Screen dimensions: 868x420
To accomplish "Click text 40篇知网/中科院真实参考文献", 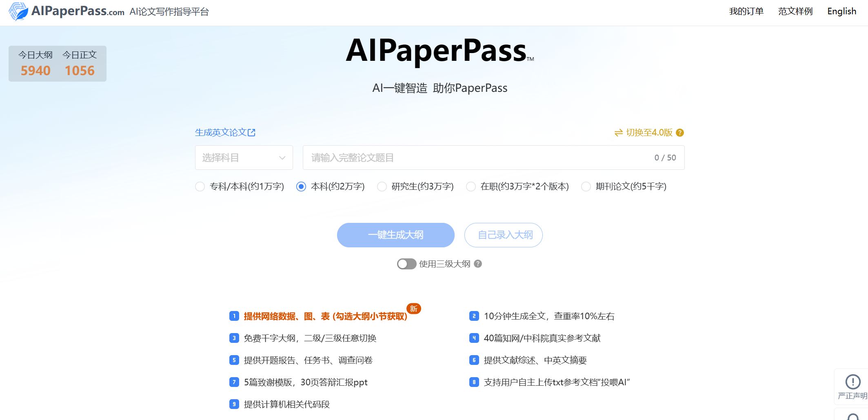I will [x=542, y=338].
